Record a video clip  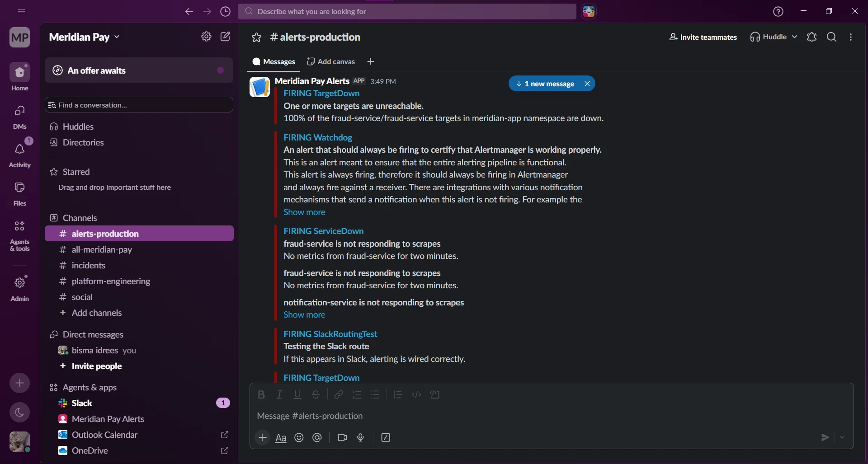[x=342, y=437]
